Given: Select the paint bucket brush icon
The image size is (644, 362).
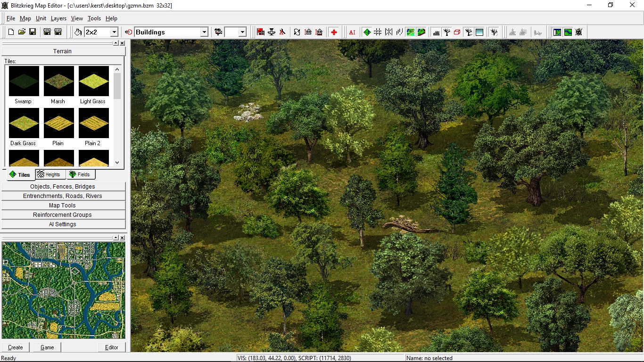Looking at the screenshot, I should [78, 32].
